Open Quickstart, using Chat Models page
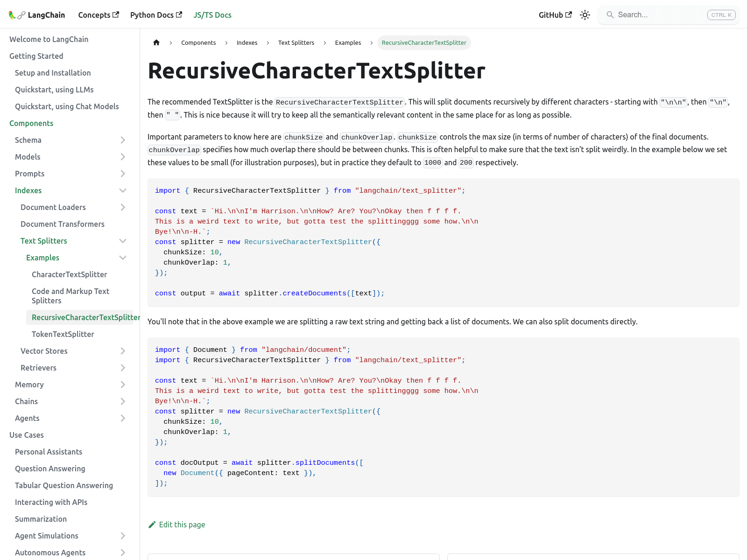 (67, 106)
